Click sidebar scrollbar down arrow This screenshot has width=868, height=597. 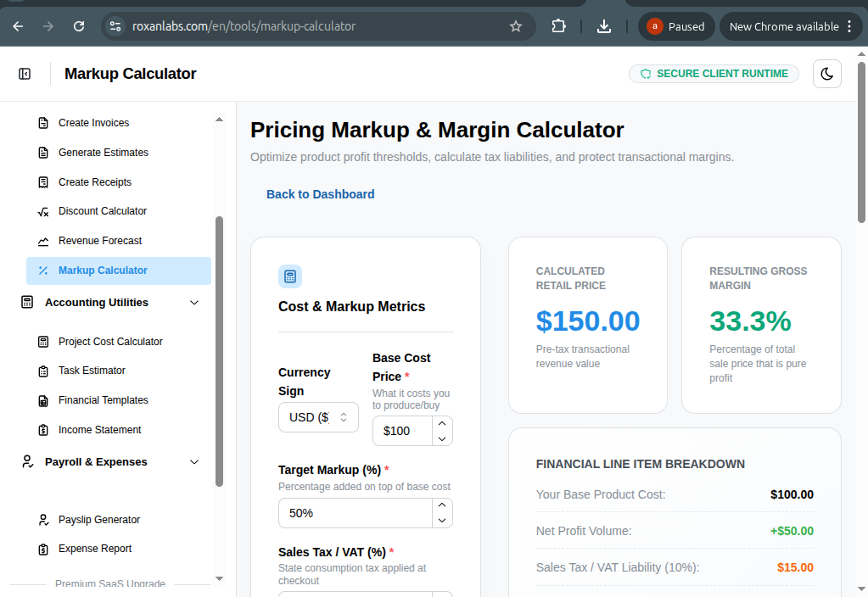(219, 578)
